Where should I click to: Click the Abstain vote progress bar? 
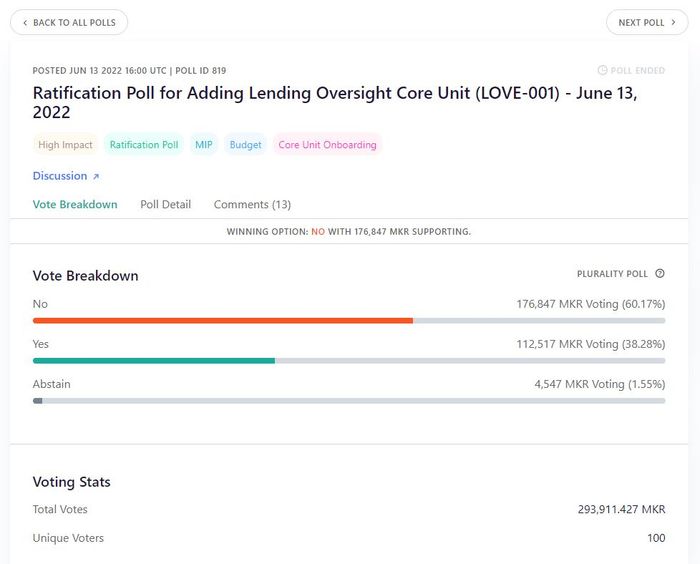pos(38,400)
